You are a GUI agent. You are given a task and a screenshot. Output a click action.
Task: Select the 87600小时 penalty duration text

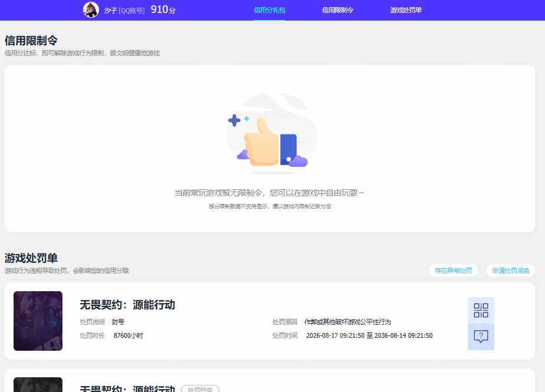point(128,335)
